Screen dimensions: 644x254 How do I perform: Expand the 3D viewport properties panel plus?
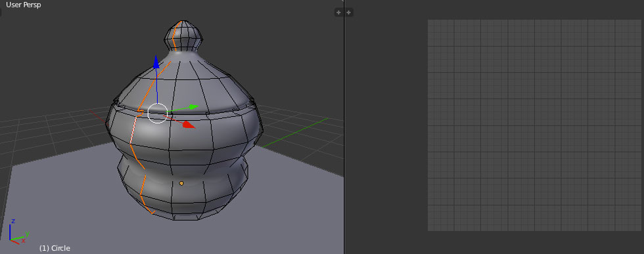338,12
